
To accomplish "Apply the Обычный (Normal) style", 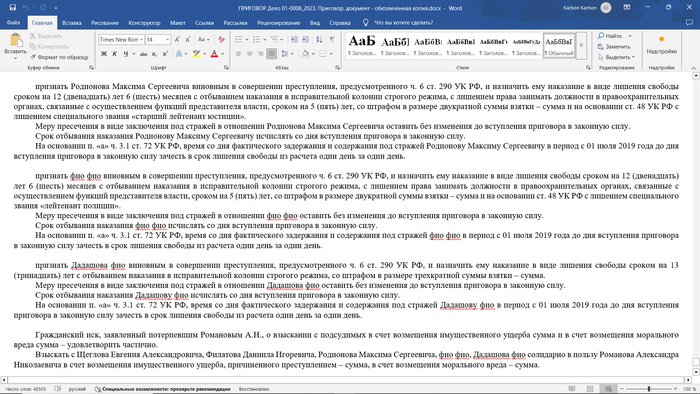I will (x=559, y=46).
